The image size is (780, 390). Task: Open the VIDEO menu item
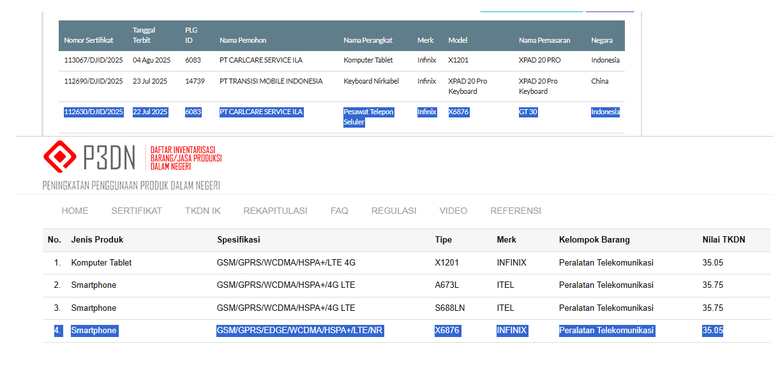click(453, 211)
